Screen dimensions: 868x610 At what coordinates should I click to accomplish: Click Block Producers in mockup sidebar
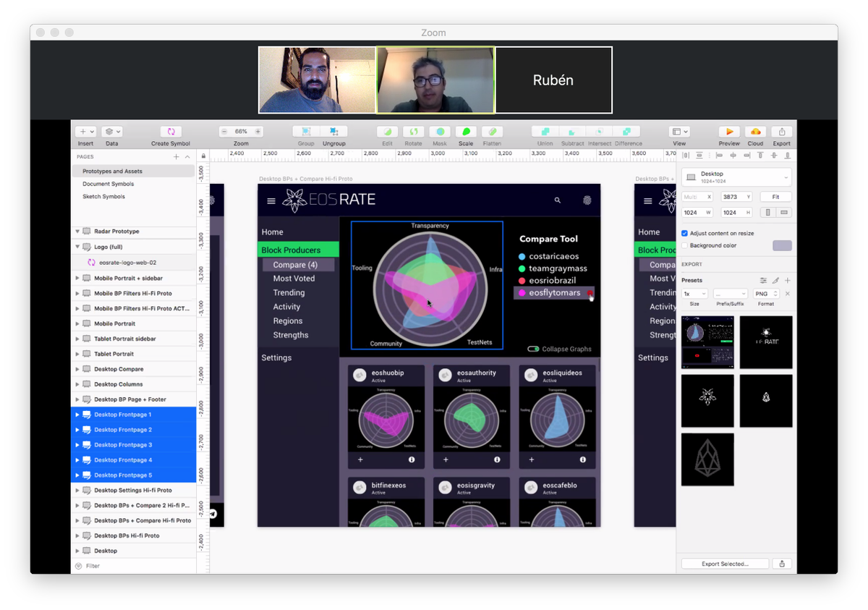coord(299,250)
